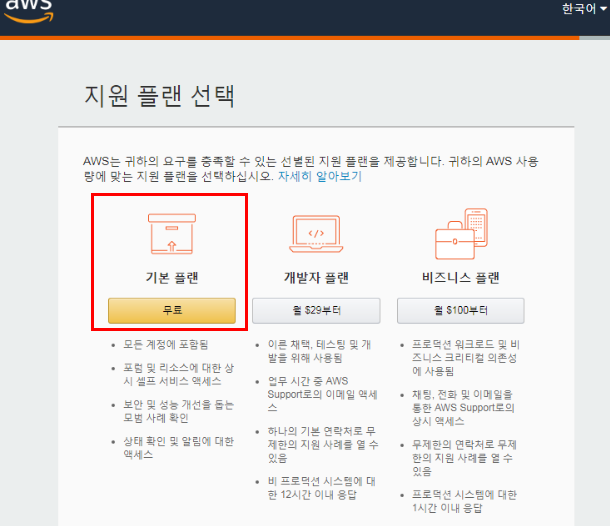Click the AWS logo in header

click(29, 11)
